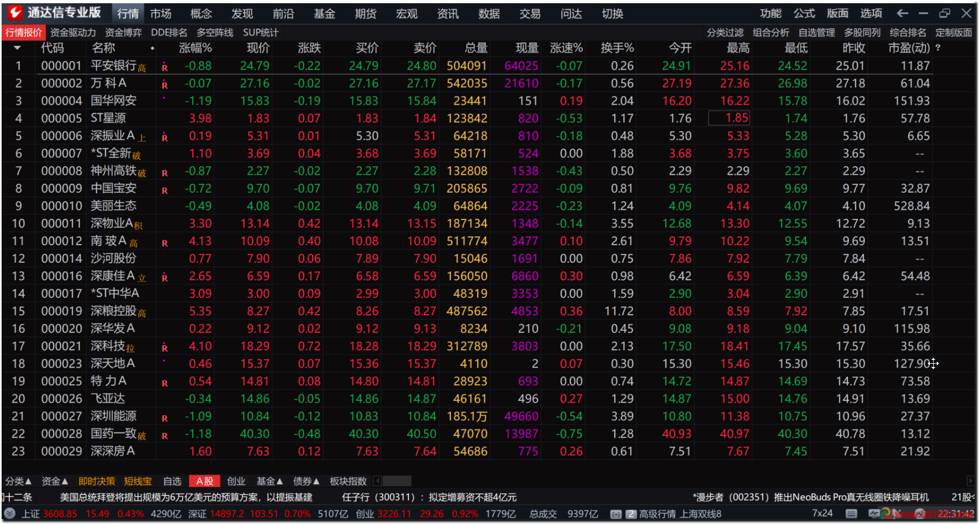This screenshot has height=524, width=980.
Task: Click the 分类过滤 button
Action: tap(725, 32)
